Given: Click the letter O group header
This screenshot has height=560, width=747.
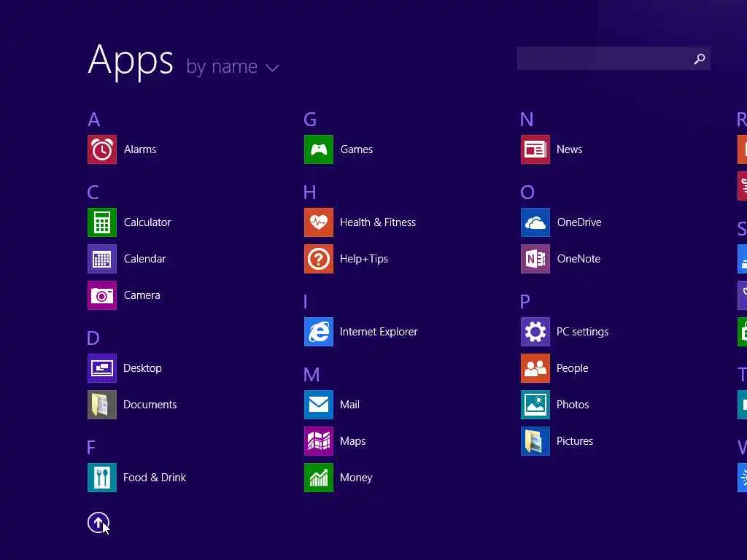Looking at the screenshot, I should coord(527,192).
